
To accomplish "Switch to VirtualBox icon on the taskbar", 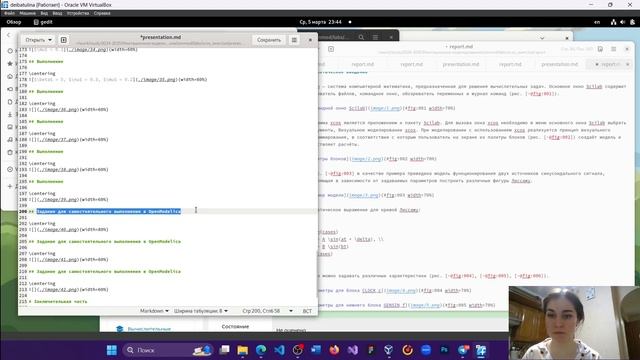I will click(481, 350).
